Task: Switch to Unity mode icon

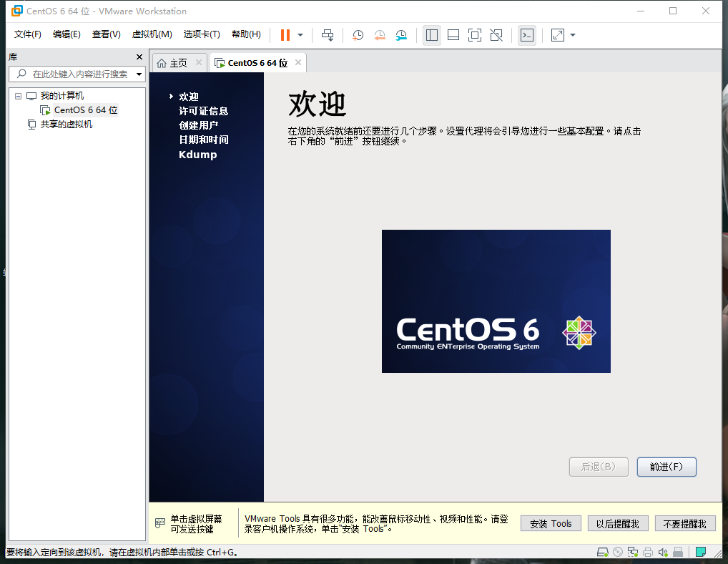Action: 496,35
